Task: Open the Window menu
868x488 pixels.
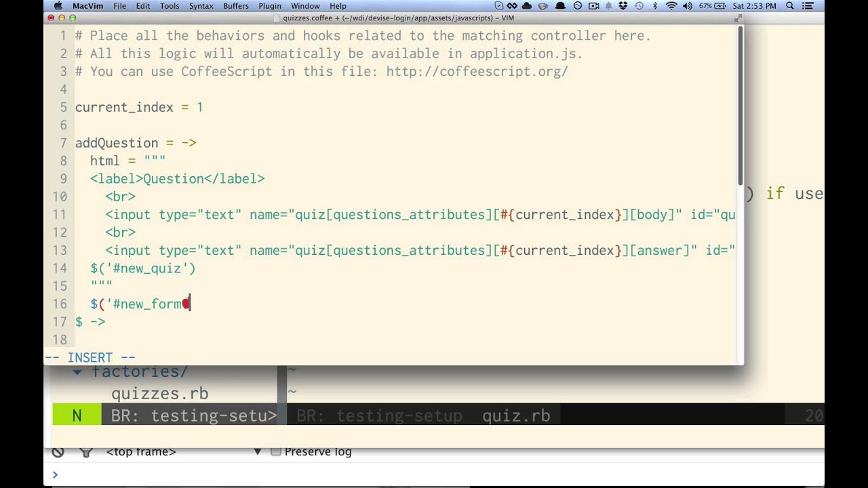Action: tap(305, 6)
